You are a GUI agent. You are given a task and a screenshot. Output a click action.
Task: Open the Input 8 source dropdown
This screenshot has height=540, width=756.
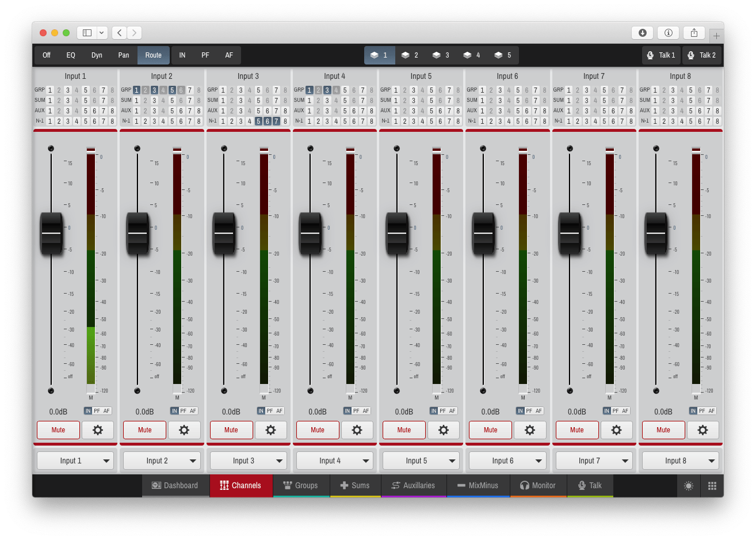click(x=681, y=461)
